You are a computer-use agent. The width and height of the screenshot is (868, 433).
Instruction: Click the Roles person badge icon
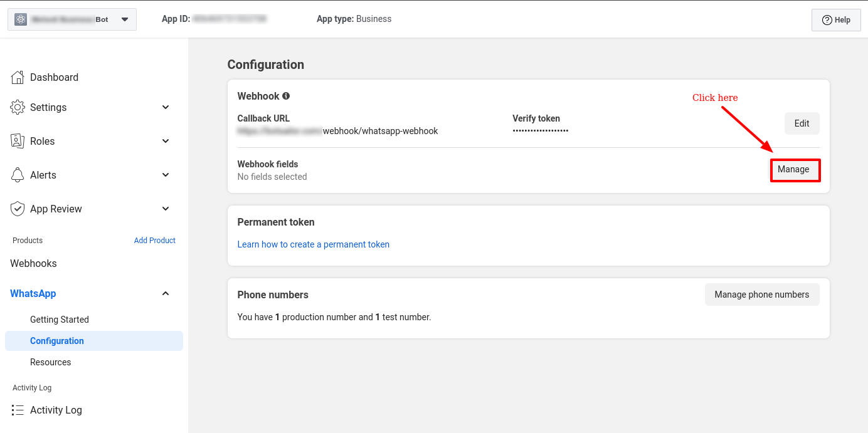[18, 141]
